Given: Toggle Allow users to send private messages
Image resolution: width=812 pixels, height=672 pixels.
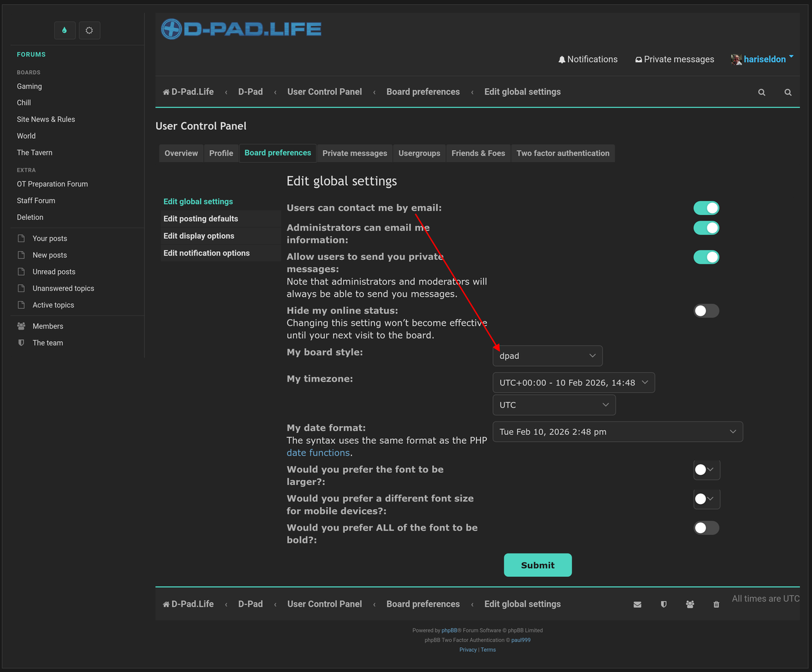Looking at the screenshot, I should tap(706, 257).
